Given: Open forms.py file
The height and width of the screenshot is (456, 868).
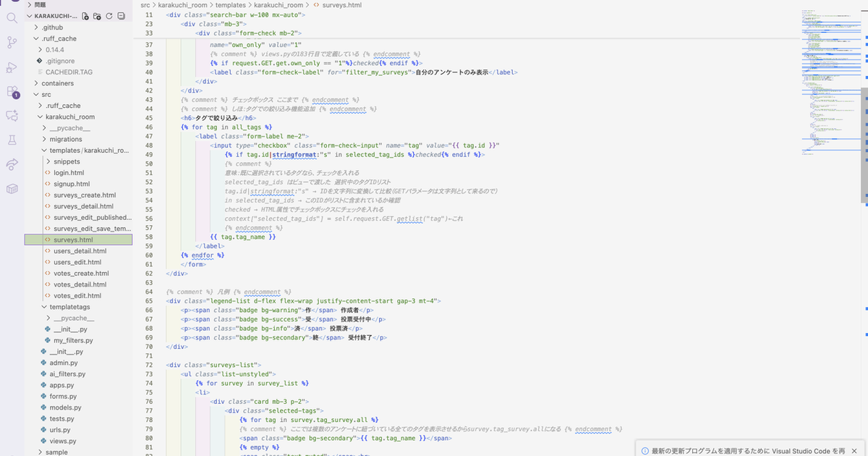Looking at the screenshot, I should (63, 396).
